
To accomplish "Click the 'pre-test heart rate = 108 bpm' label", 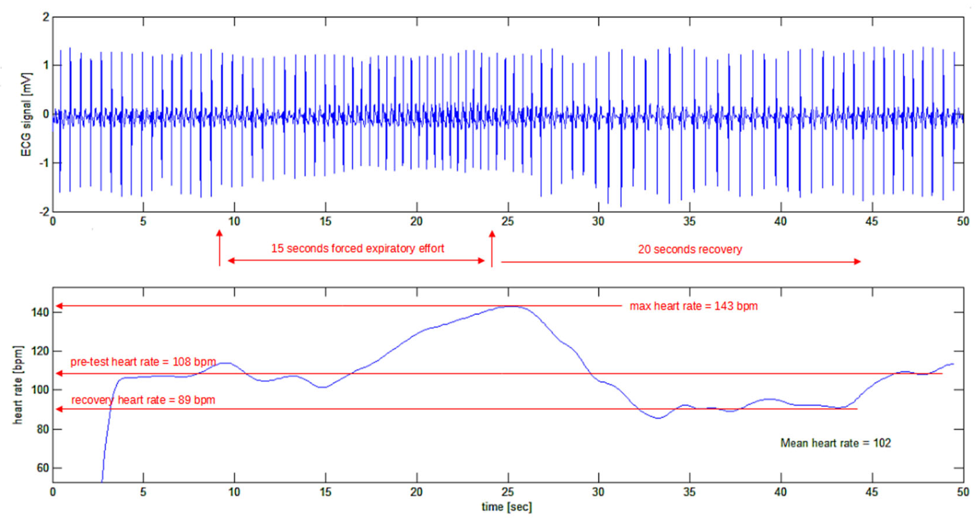I will [x=143, y=362].
